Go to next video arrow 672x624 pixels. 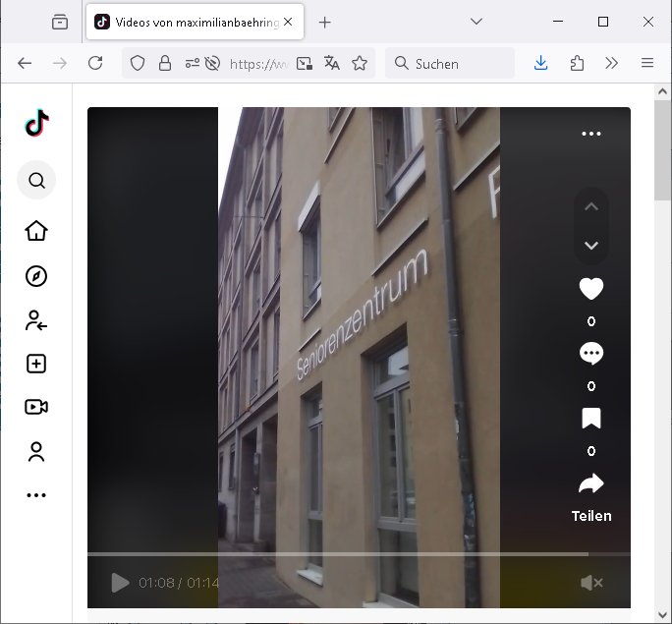[591, 246]
